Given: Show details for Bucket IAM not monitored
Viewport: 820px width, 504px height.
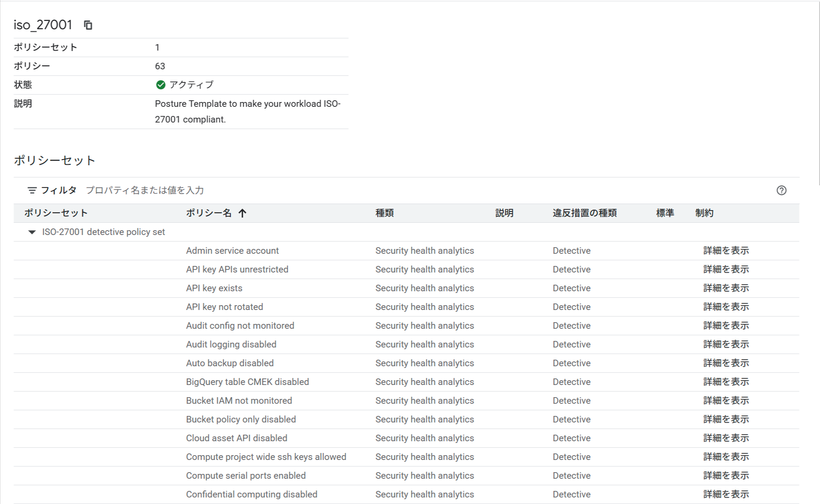Looking at the screenshot, I should [x=726, y=401].
